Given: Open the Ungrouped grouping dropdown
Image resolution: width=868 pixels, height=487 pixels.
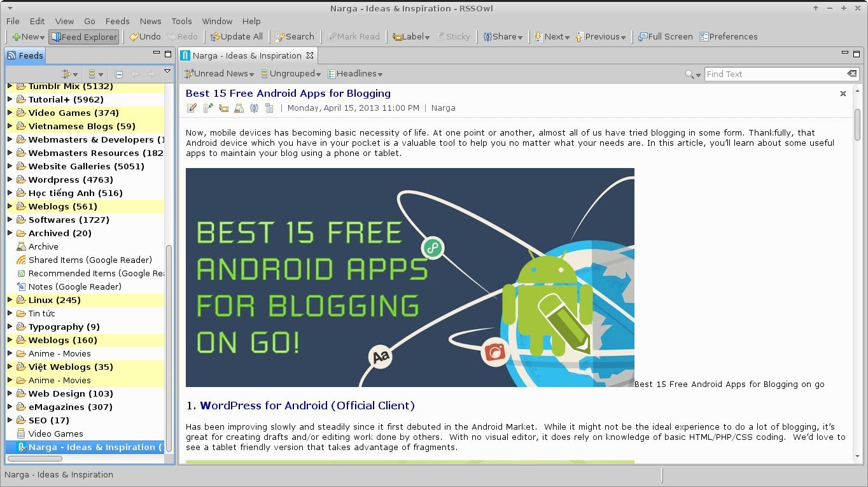Looking at the screenshot, I should point(291,74).
